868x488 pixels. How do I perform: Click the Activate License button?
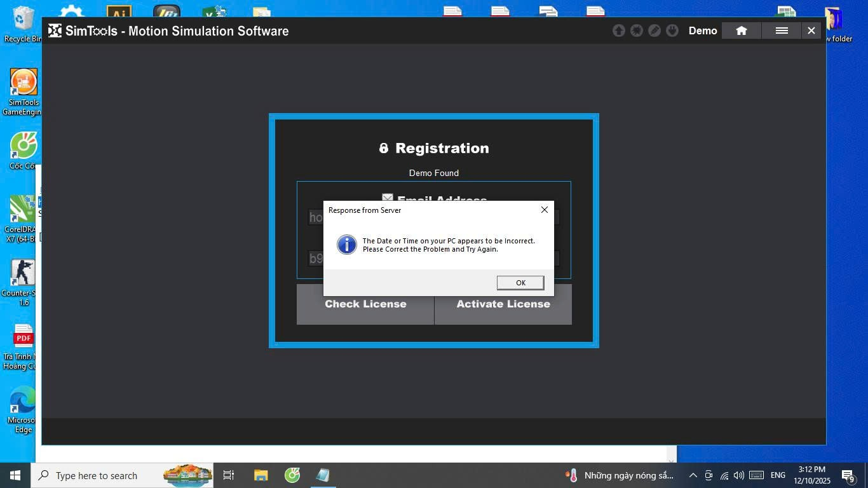tap(503, 304)
